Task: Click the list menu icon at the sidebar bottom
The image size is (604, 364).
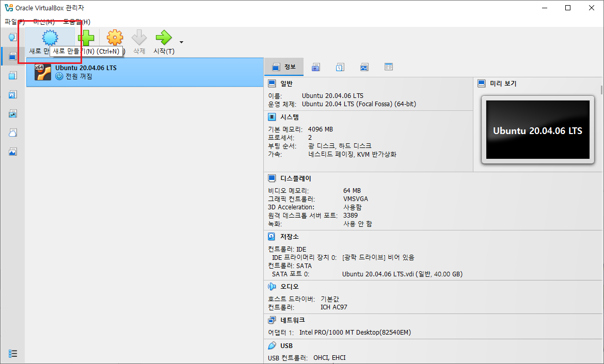Action: pos(13,353)
